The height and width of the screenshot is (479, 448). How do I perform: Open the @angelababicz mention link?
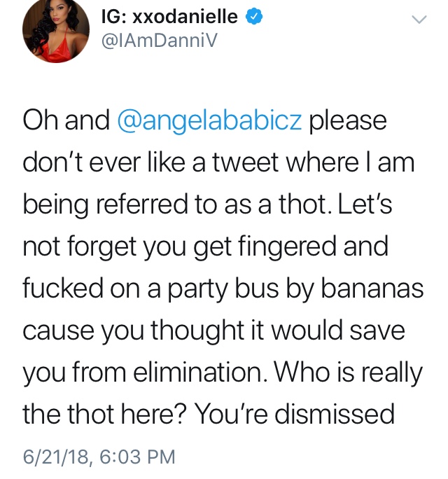(x=209, y=120)
